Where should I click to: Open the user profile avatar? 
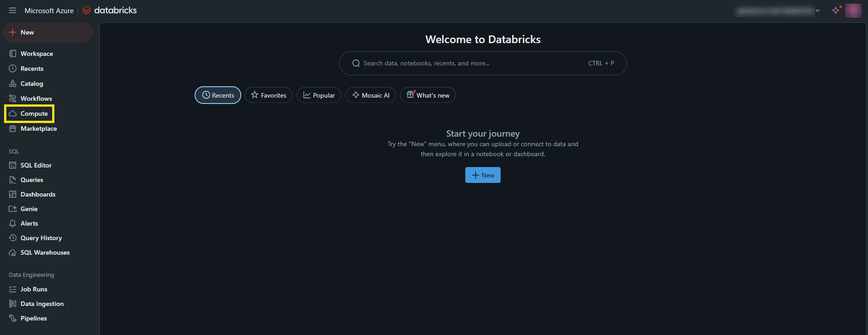(853, 10)
